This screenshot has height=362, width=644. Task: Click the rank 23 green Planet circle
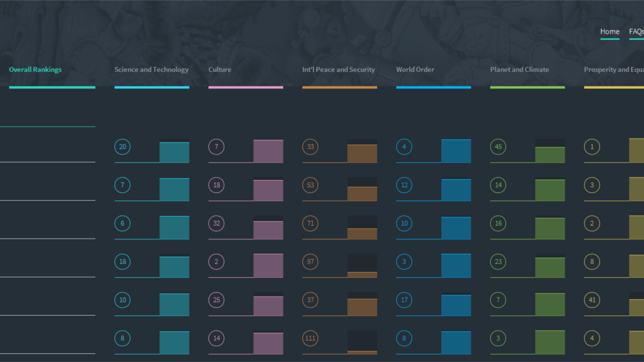pos(498,262)
